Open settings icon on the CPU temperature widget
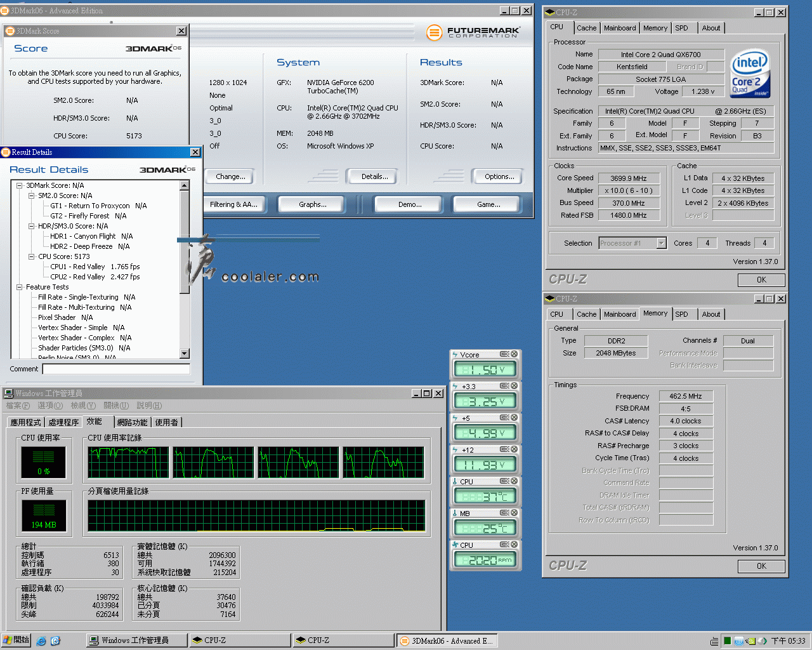 [x=504, y=481]
